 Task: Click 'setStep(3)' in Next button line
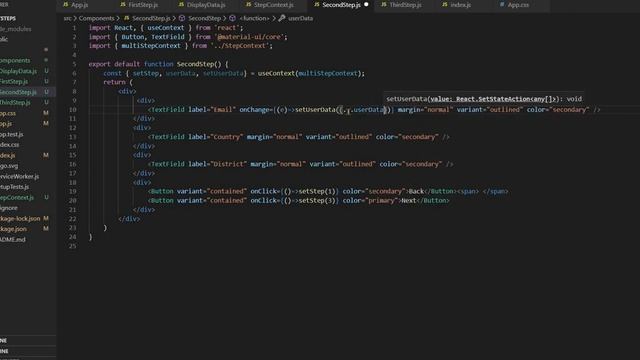[x=317, y=201]
